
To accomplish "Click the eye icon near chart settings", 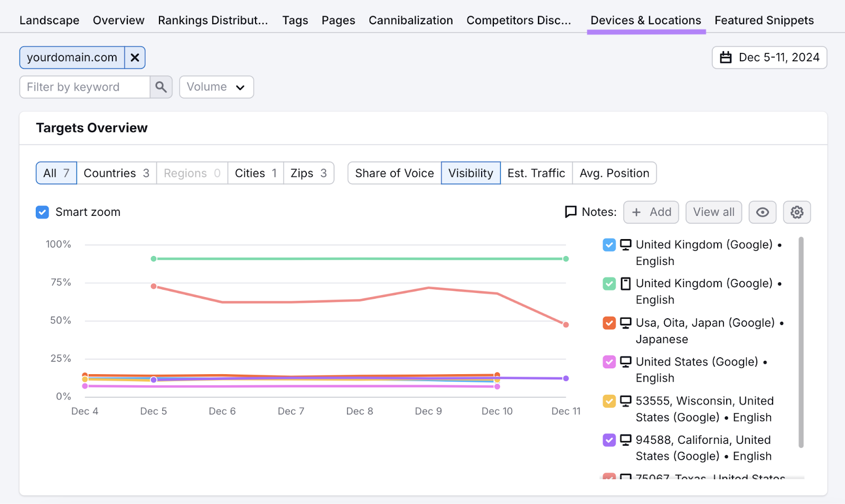I will click(762, 212).
